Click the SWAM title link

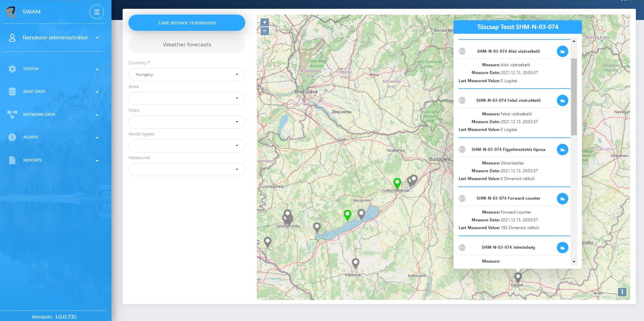pyautogui.click(x=31, y=12)
